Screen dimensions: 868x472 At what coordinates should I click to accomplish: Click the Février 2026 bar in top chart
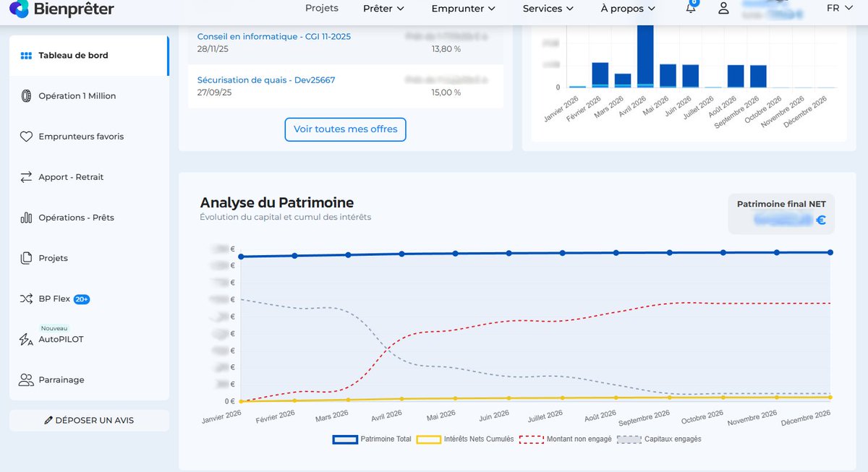click(x=600, y=75)
